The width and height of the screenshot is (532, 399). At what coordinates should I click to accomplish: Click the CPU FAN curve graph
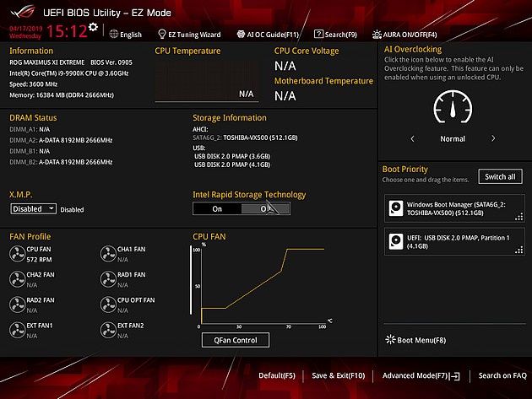tap(263, 285)
